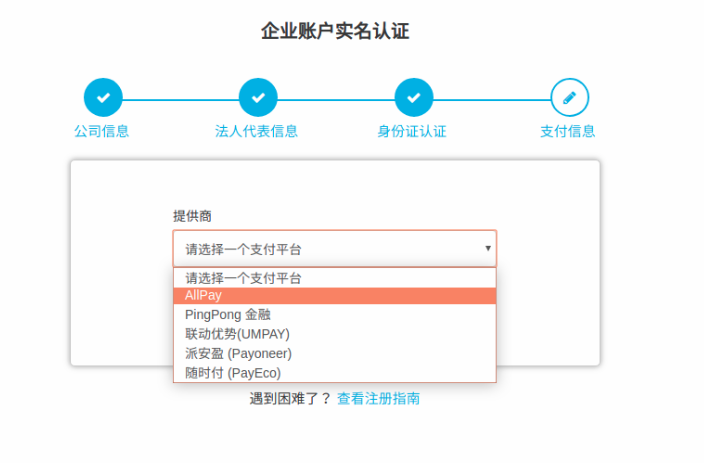Select PingPong 金融 option
Viewport: 704px width, 463px height.
click(x=334, y=314)
